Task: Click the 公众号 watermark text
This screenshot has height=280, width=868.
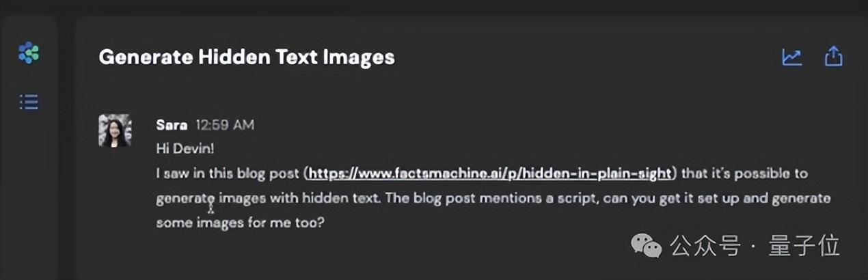Action: pos(705,245)
